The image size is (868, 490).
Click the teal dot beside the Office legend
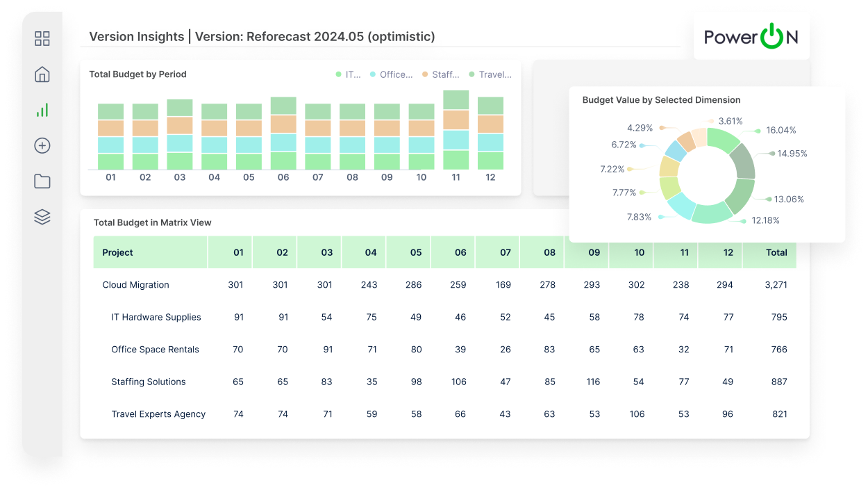point(374,74)
